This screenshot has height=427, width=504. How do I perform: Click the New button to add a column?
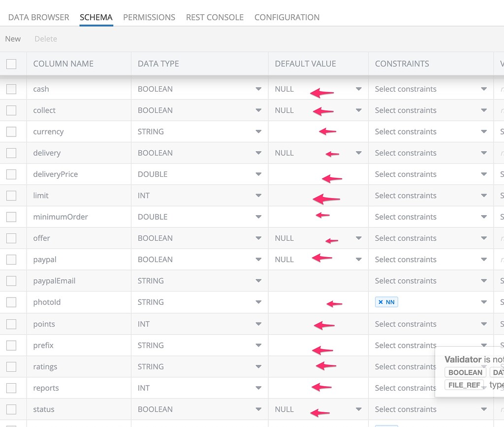(x=13, y=38)
